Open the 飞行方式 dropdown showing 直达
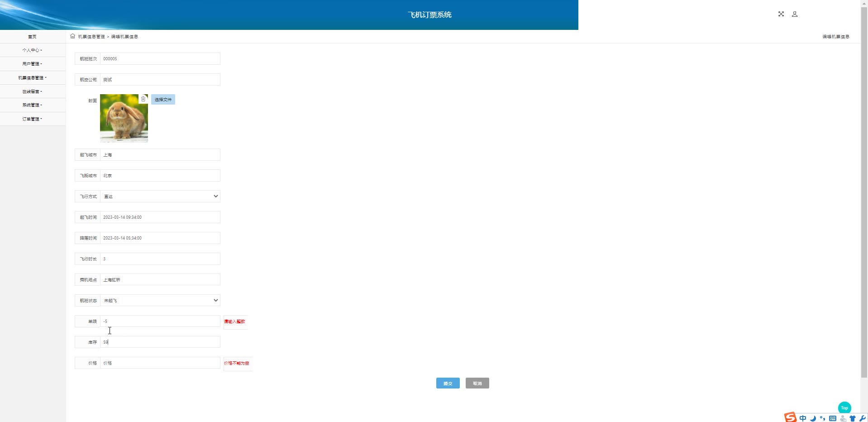Screen dimensions: 868x422 160,197
